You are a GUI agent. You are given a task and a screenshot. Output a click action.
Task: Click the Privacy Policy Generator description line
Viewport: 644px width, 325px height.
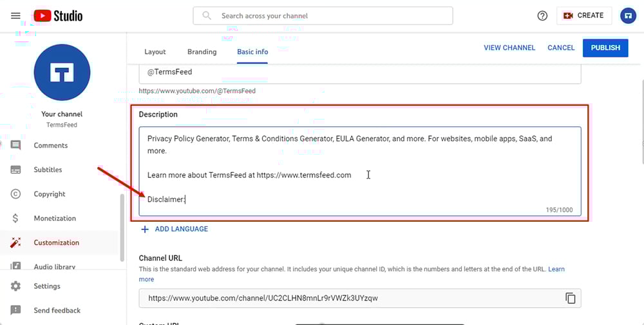click(350, 139)
